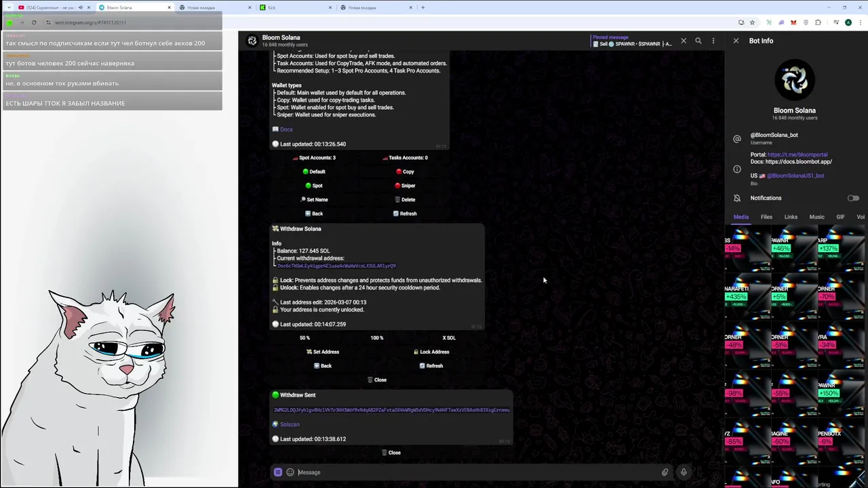Switch to the Music tab

point(816,217)
